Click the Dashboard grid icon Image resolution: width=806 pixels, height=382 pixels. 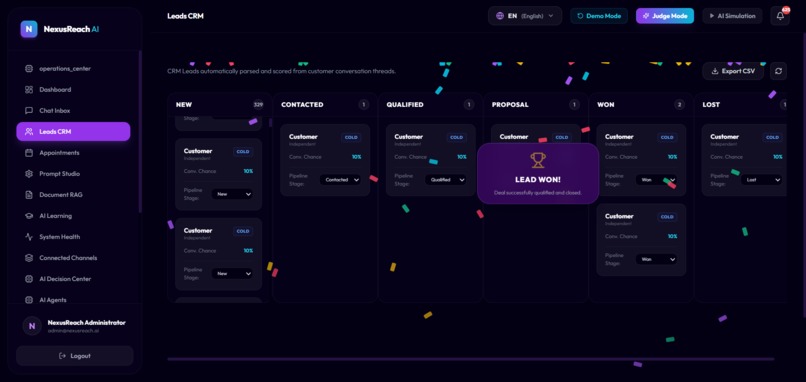point(29,89)
